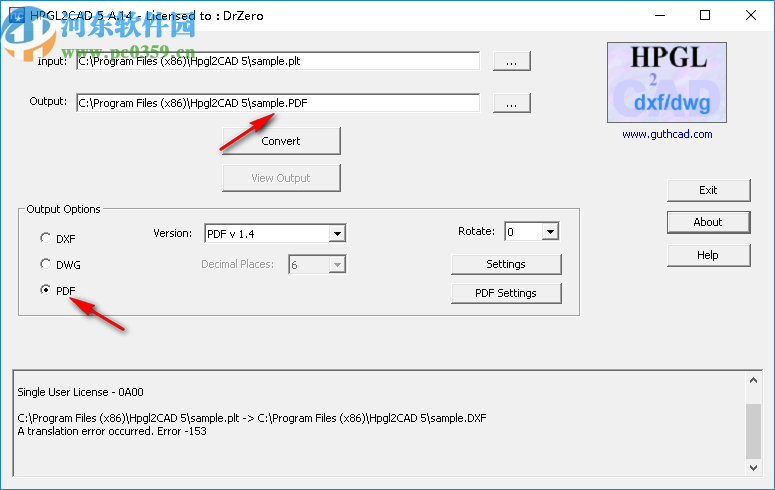Open the browse button next to Output
Viewport: 775px width, 490px height.
pyautogui.click(x=512, y=103)
